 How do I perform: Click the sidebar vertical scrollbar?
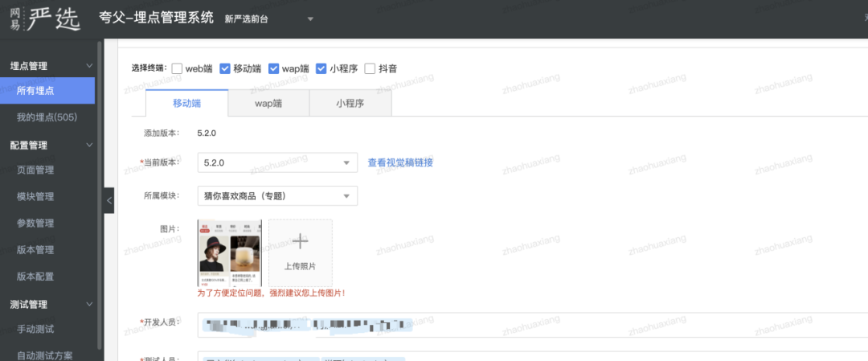coord(100,194)
